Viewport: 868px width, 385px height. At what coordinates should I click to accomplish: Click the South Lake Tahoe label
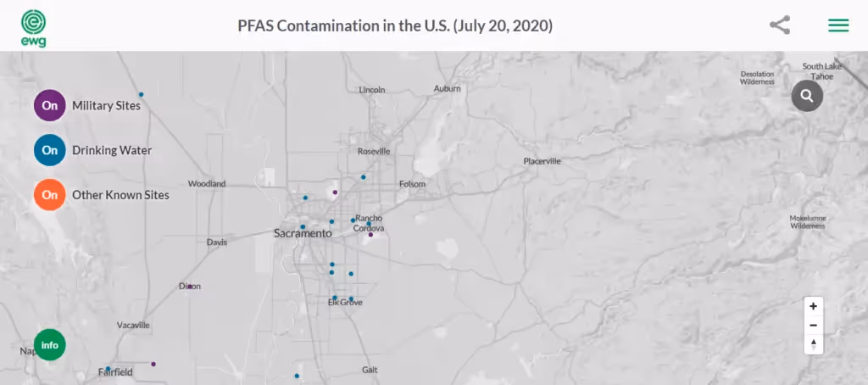[822, 71]
